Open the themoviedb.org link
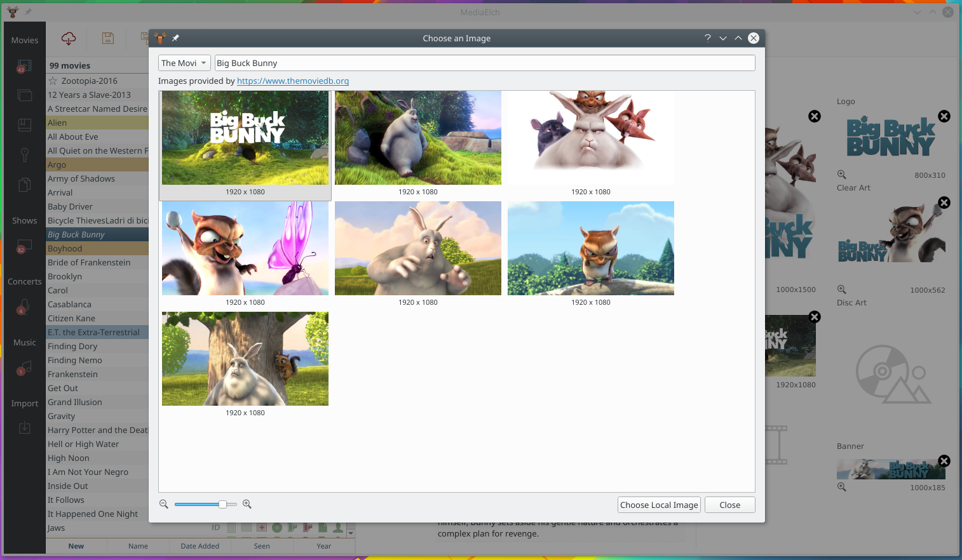The height and width of the screenshot is (560, 962). click(x=293, y=81)
